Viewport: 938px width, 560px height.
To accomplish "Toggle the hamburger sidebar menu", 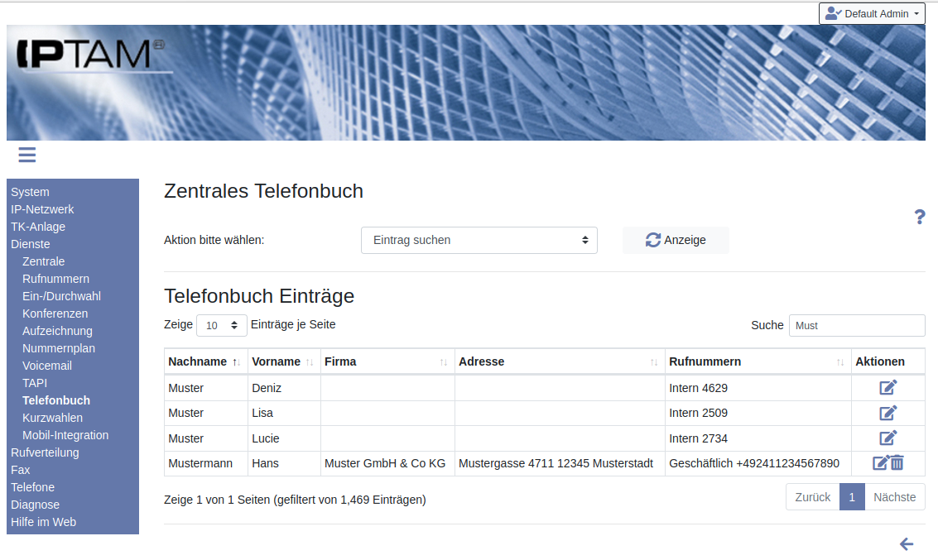I will [x=26, y=155].
